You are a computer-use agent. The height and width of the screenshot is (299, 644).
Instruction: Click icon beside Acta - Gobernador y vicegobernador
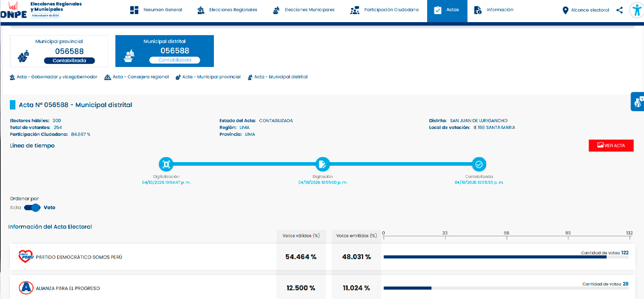pos(12,77)
